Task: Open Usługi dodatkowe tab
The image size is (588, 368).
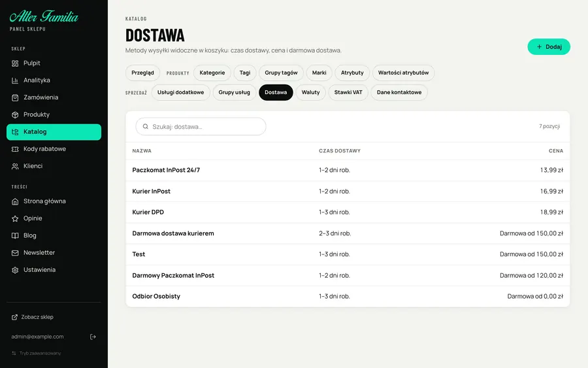Action: (x=181, y=92)
